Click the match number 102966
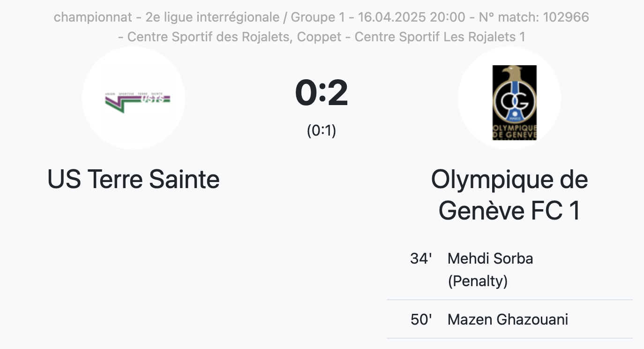The height and width of the screenshot is (349, 644). click(566, 17)
